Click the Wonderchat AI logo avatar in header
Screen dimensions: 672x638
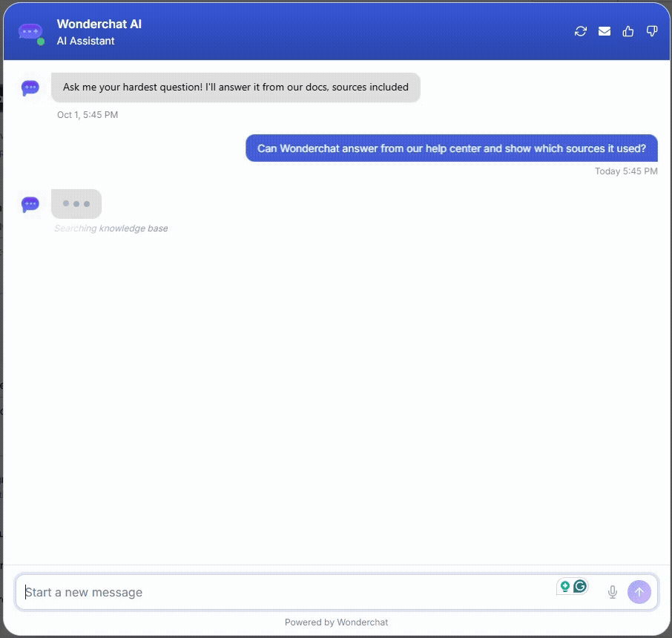pyautogui.click(x=31, y=33)
